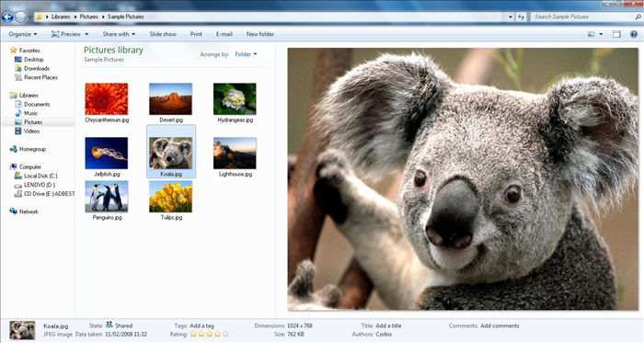Screen dimensions: 644x343
Task: Click the folder icon in address bar
Action: point(39,17)
